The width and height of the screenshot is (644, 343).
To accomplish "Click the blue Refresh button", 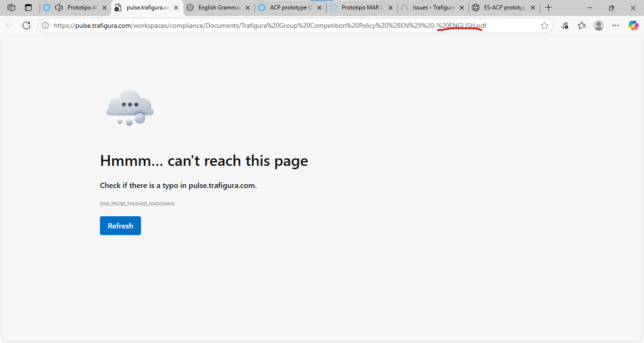I will tap(120, 226).
